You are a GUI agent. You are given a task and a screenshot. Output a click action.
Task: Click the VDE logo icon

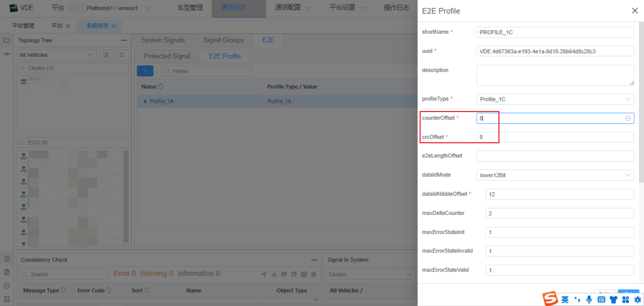point(13,8)
